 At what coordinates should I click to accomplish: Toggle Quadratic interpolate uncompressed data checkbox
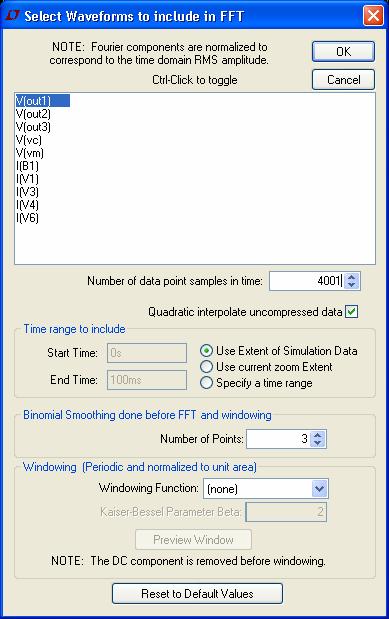coord(351,312)
